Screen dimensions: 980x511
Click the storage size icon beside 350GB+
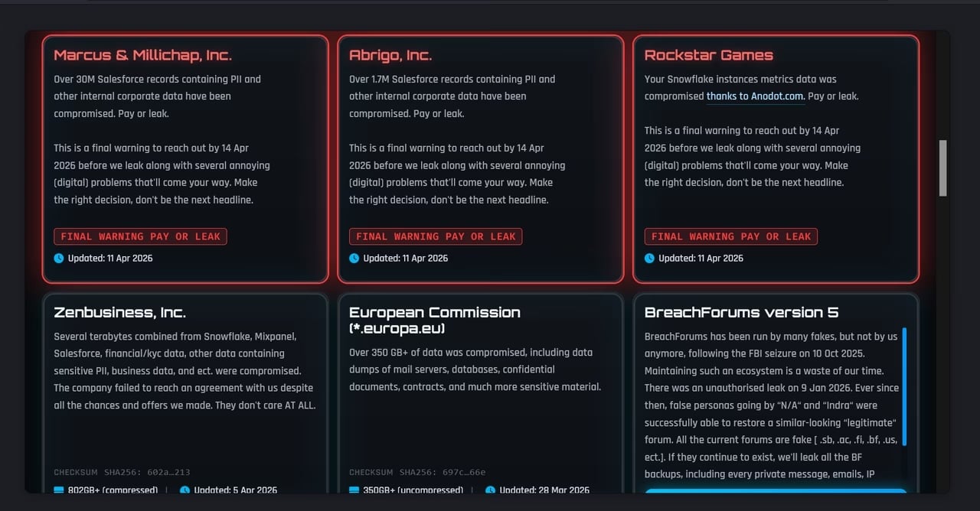tap(354, 490)
